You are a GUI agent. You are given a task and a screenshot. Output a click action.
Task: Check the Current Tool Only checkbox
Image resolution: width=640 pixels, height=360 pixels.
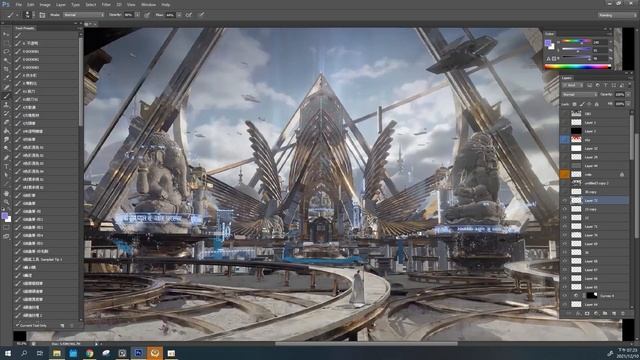18,326
